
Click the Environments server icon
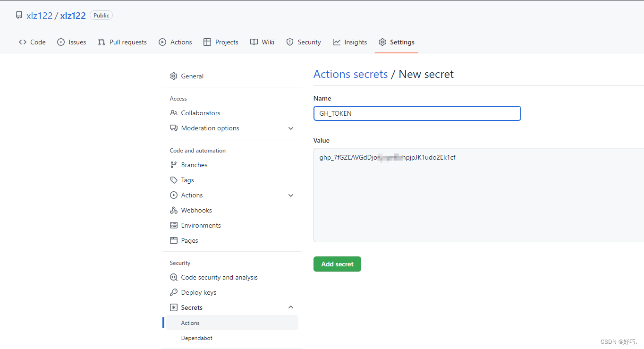click(x=174, y=225)
